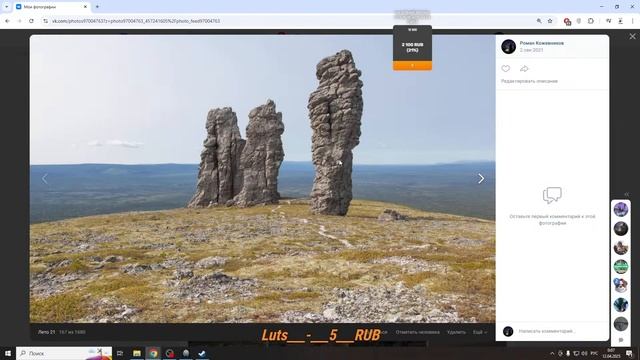Switch to Chrome on the taskbar
Screen dimensions: 640x360
point(153,353)
